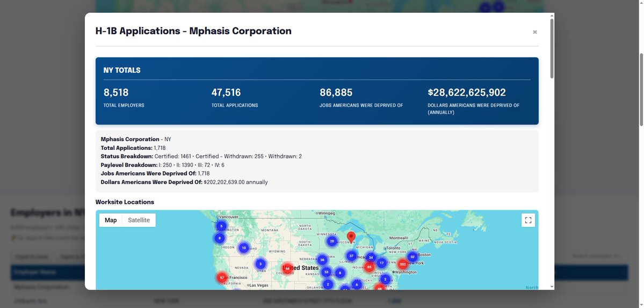Open the 2 cluster over Oklahoma
This screenshot has width=644, height=308.
click(328, 284)
